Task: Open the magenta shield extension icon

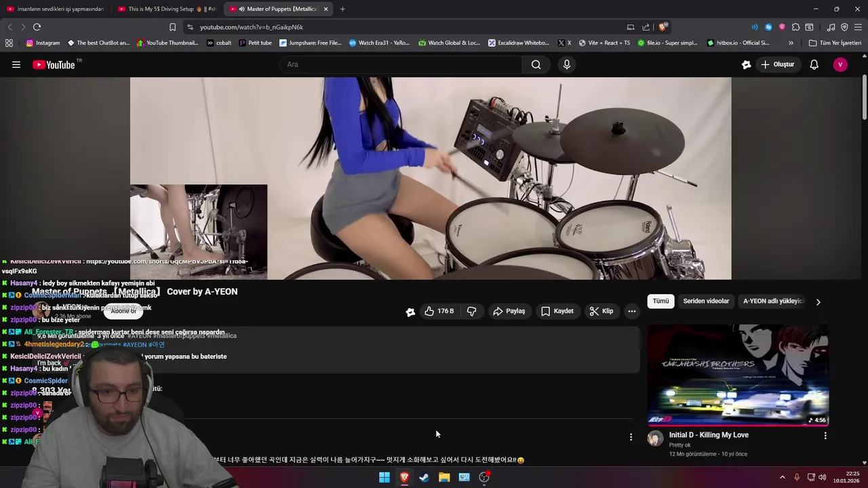Action: [x=782, y=27]
